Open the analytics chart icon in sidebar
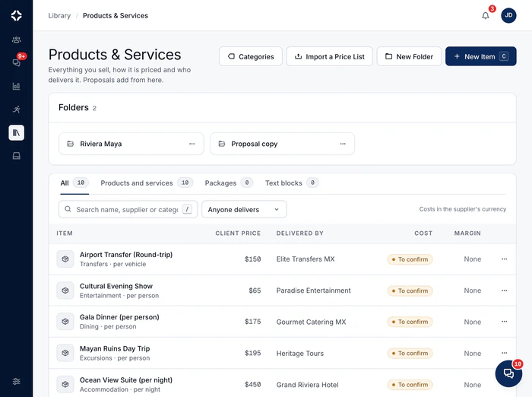Viewport: 532px width, 397px height. pos(16,86)
